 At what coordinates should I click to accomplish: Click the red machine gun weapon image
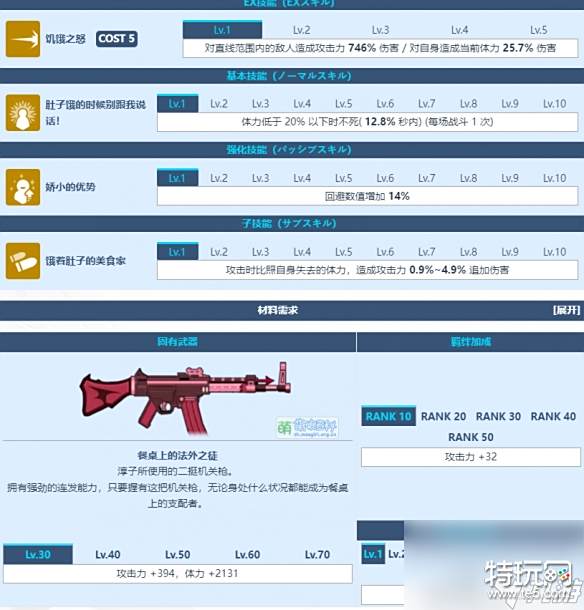coord(186,398)
